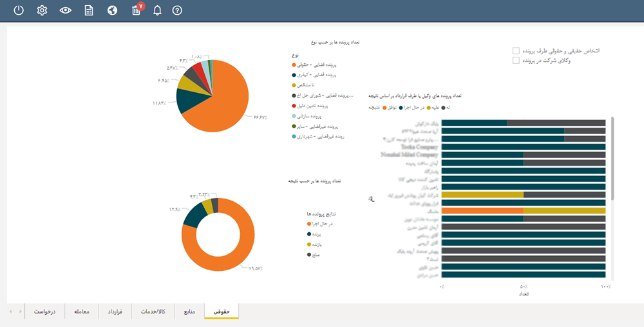The height and width of the screenshot is (327, 644).
Task: Open the globe language icon
Action: click(113, 10)
